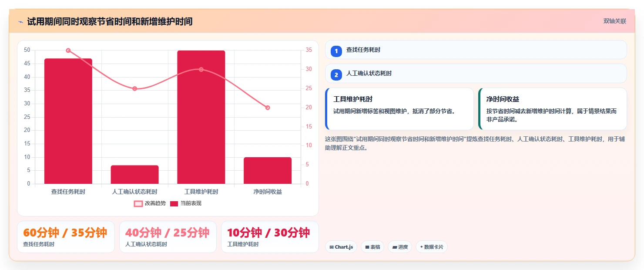This screenshot has width=644, height=270.
Task: Click the line point above 工具维护耗时
Action: [x=201, y=70]
